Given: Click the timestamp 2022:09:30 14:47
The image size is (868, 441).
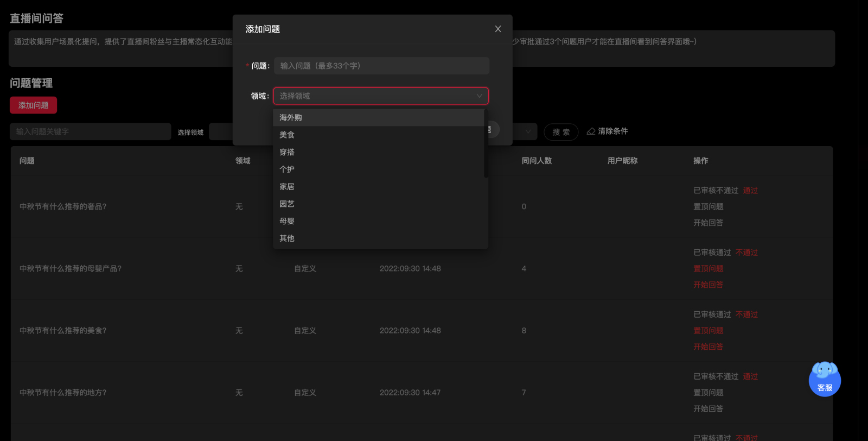Looking at the screenshot, I should (410, 393).
